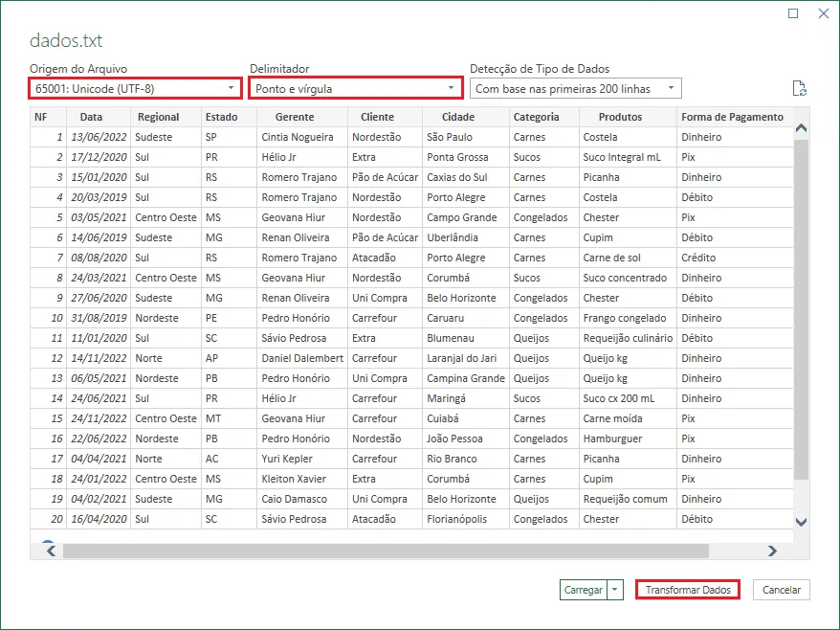Click the Blumenau city cell
This screenshot has height=630, width=840.
(x=466, y=338)
